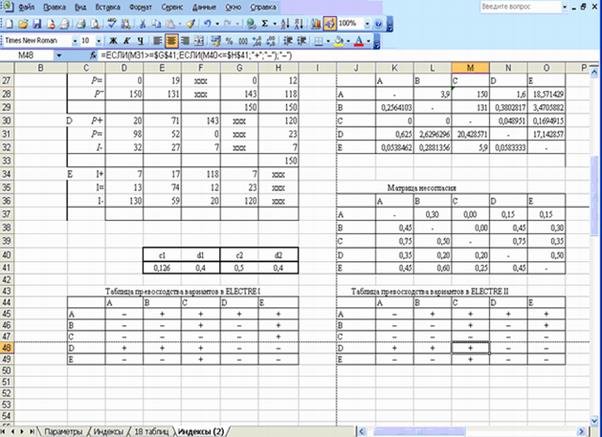Click the Open file folder icon
The height and width of the screenshot is (437, 602).
coord(25,22)
